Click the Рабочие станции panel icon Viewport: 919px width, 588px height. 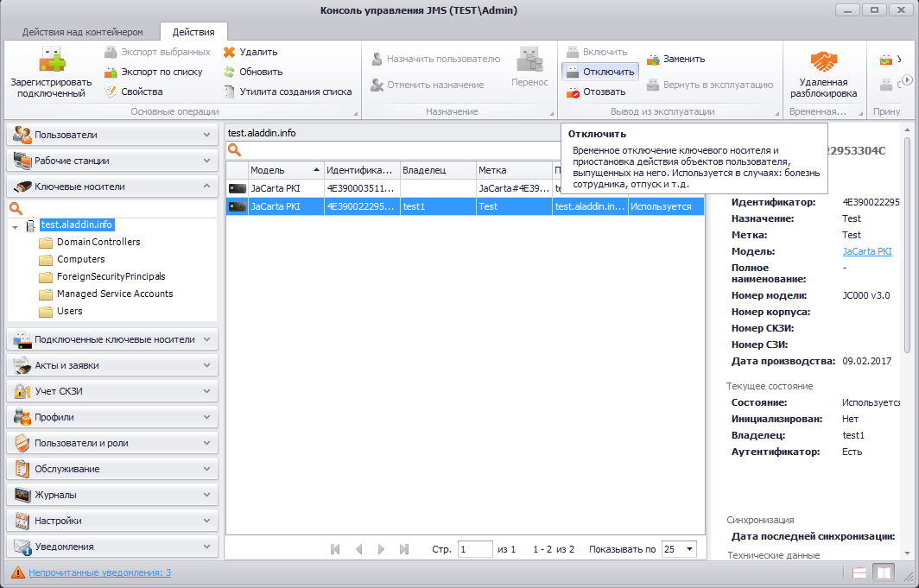[x=22, y=161]
